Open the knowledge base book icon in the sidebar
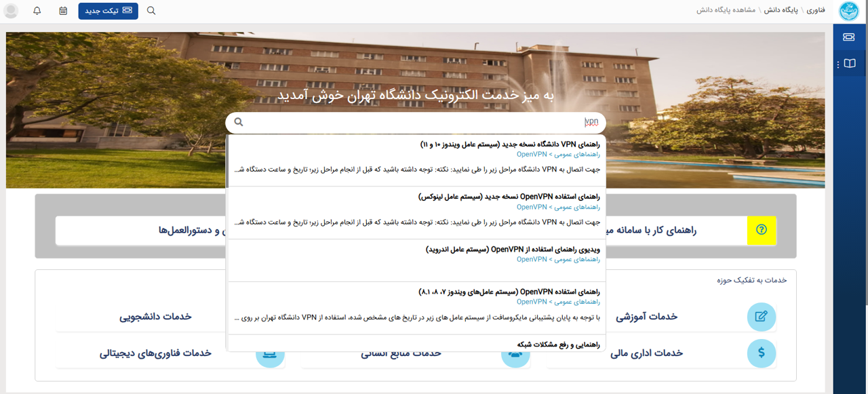 click(x=850, y=64)
